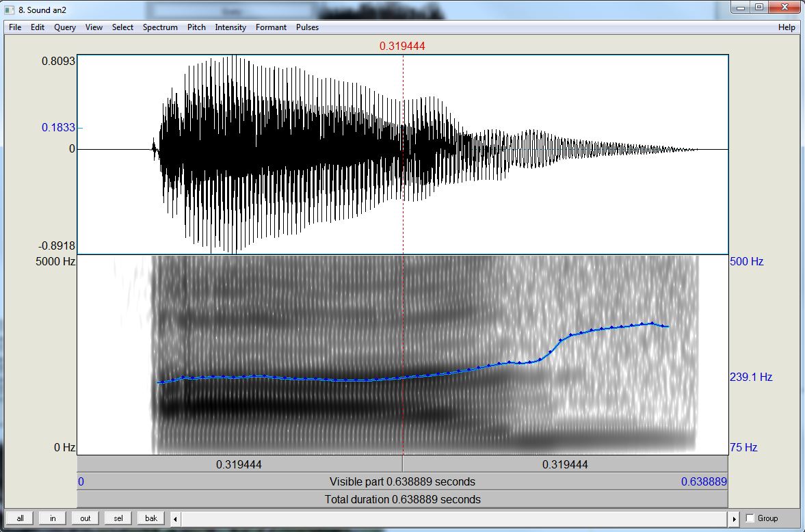Image resolution: width=805 pixels, height=532 pixels.
Task: Open the Spectrum menu
Action: 160,27
